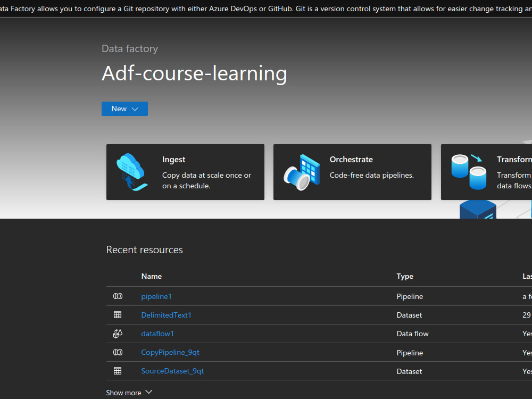
Task: Click the Data flow type cell
Action: [413, 334]
